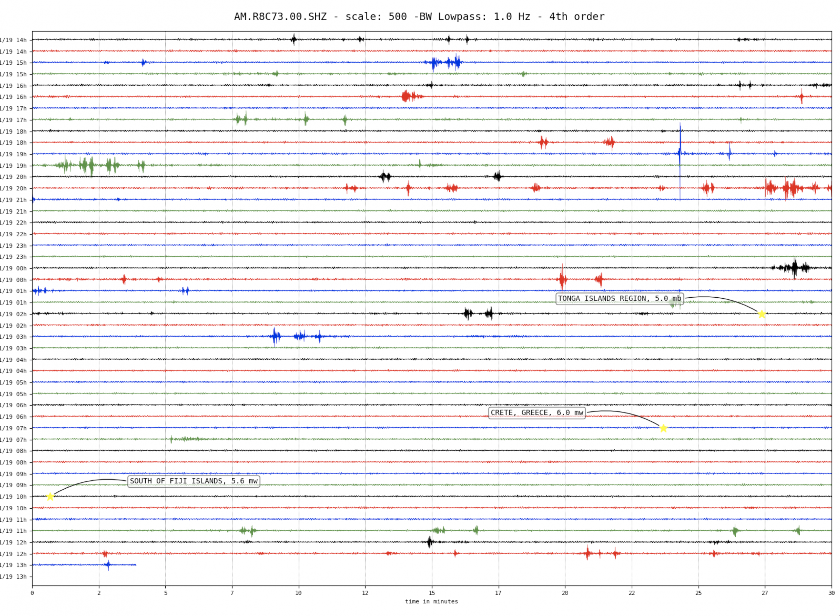Click the '21h' row label of the blue trace
The height and width of the screenshot is (616, 840).
pos(13,200)
